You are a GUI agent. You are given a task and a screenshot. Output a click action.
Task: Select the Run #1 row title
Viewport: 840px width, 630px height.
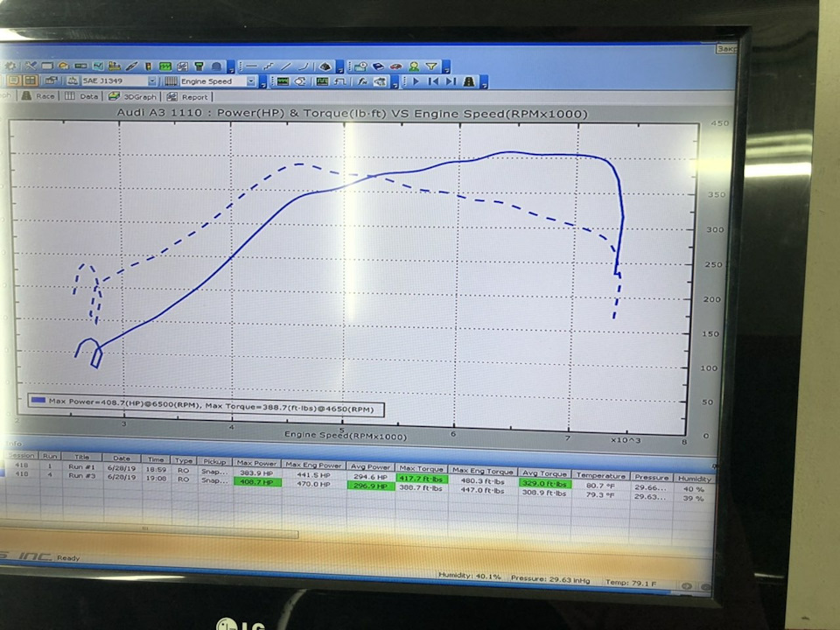(x=81, y=466)
